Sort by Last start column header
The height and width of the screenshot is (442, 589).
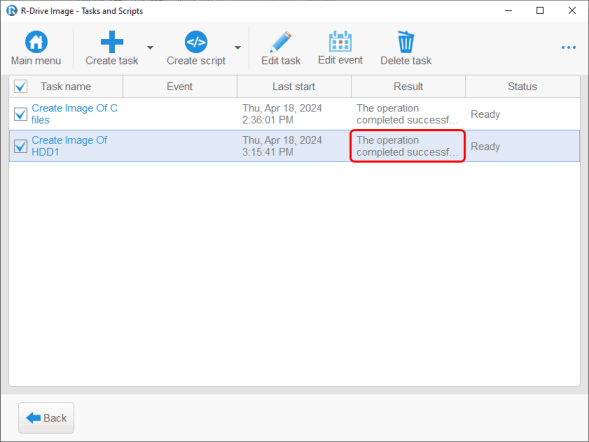(294, 86)
